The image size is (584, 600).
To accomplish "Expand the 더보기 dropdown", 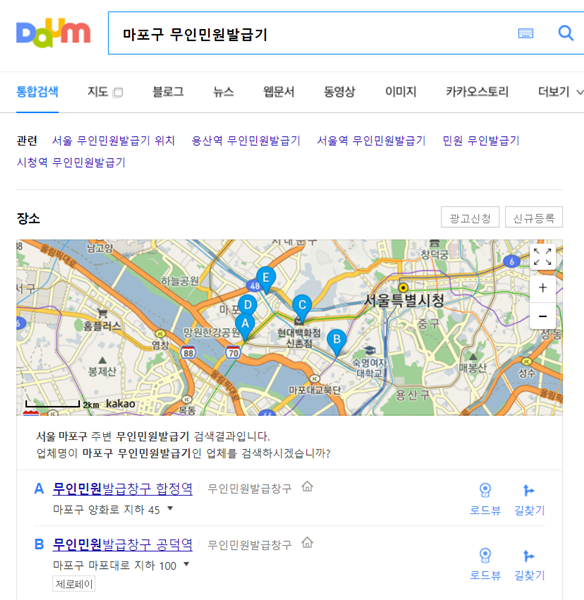I will click(561, 92).
